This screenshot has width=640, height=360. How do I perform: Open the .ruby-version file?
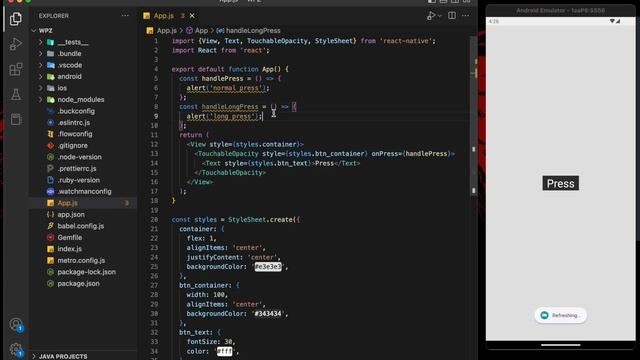[78, 180]
